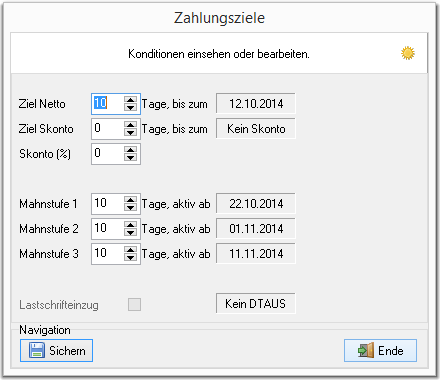Click into the Ziel Skonto days field
440x380 pixels.
[x=108, y=129]
